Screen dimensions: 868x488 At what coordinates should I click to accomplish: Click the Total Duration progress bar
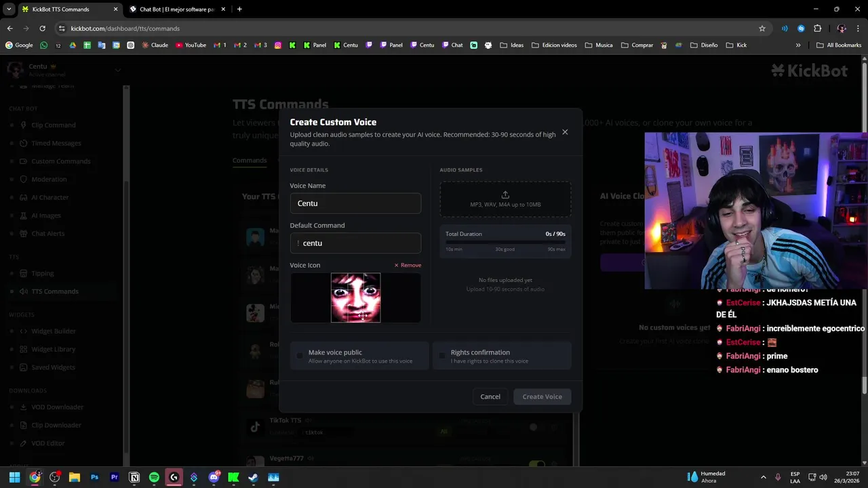coord(505,242)
